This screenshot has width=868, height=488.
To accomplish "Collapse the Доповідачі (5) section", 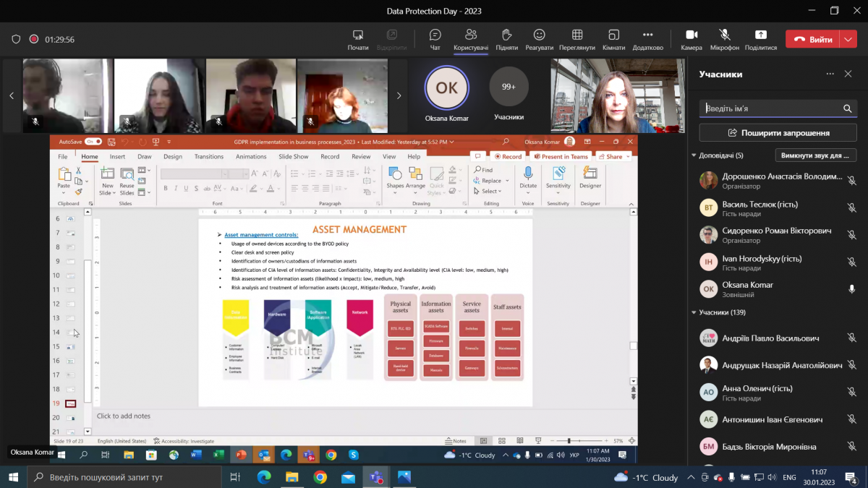I will 694,155.
